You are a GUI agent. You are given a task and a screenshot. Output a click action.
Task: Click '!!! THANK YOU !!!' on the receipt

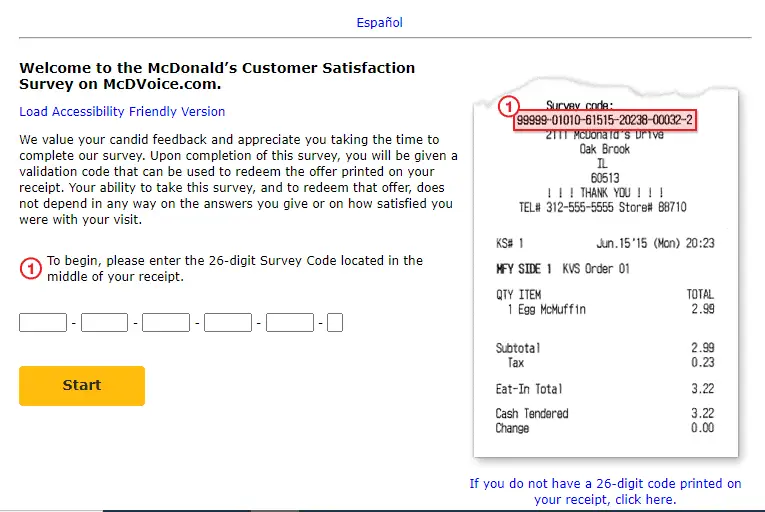pos(605,193)
